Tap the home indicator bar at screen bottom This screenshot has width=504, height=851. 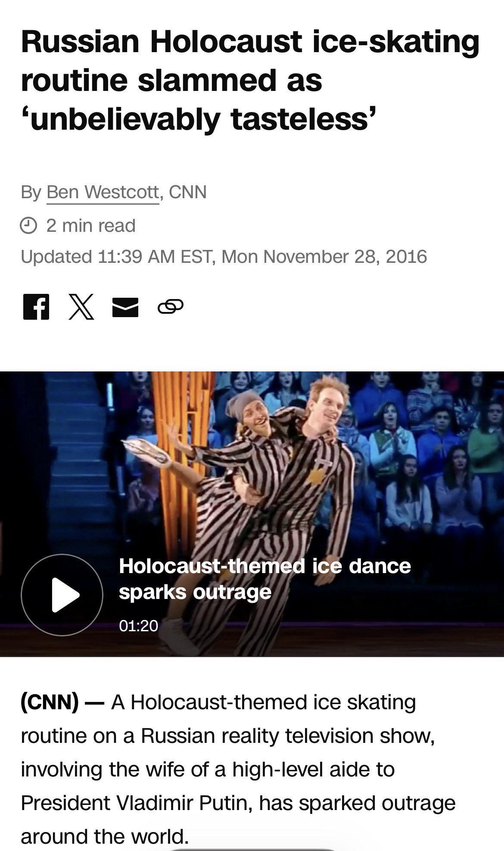point(252,849)
